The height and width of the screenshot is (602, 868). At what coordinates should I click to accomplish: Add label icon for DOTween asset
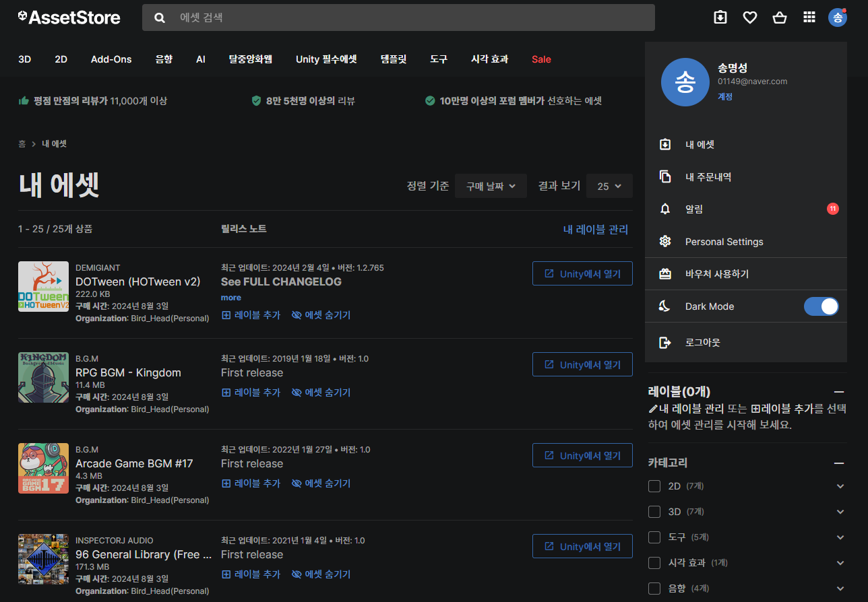[226, 315]
